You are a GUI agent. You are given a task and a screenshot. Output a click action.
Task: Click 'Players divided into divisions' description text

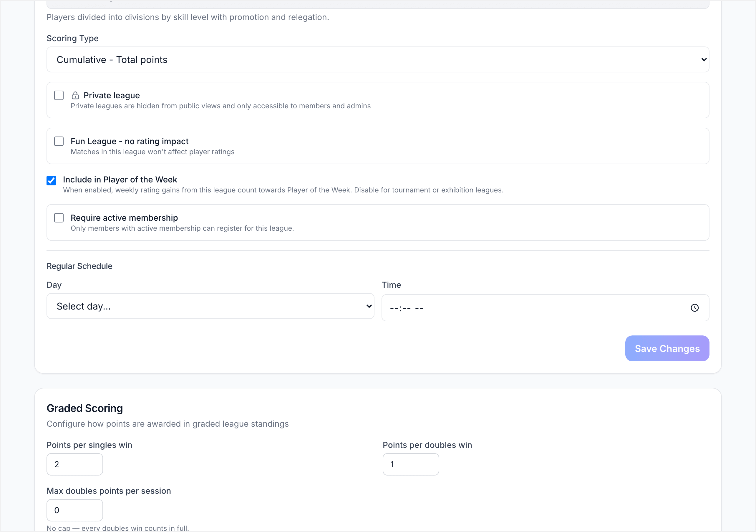188,17
